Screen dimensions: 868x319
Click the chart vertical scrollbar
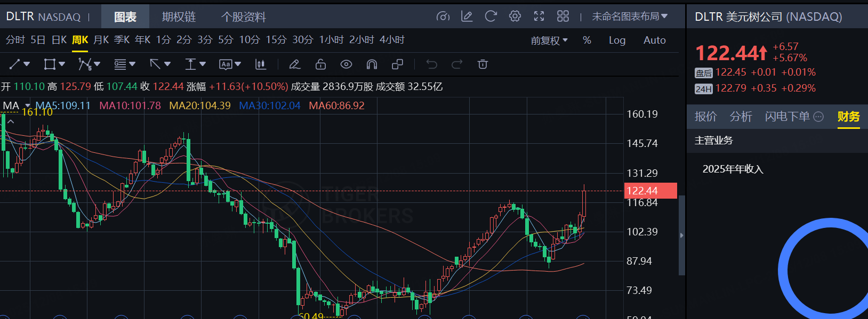pyautogui.click(x=681, y=235)
